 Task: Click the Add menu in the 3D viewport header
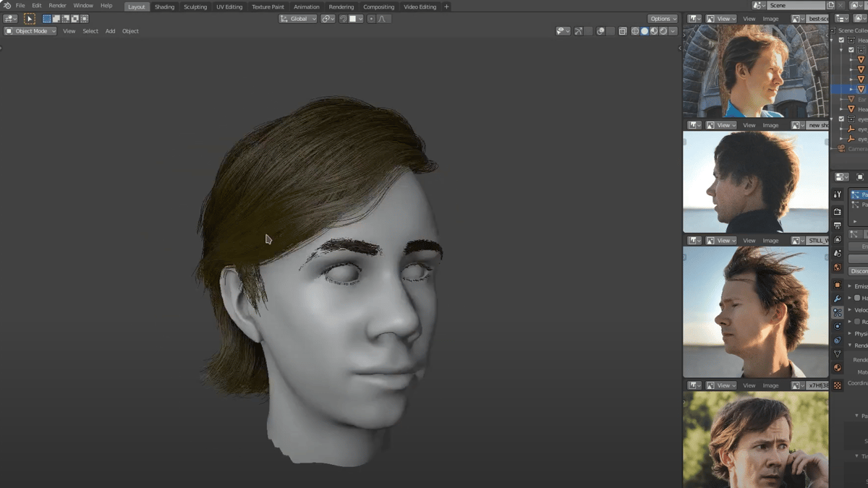pyautogui.click(x=110, y=31)
